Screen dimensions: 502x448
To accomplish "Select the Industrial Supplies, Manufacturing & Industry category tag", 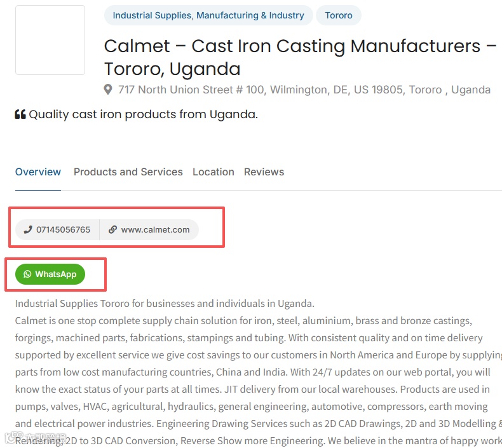I will tap(208, 15).
